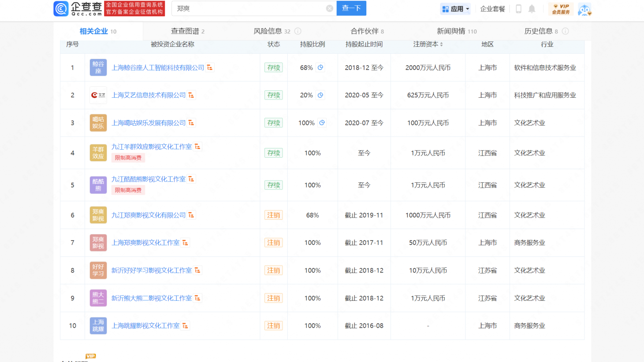644x362 pixels.
Task: Click 上海跳耀 logo thumbnail
Action: (x=98, y=326)
